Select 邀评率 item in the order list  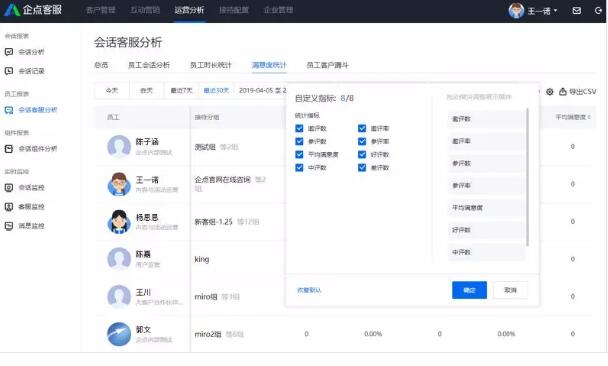[x=485, y=141]
